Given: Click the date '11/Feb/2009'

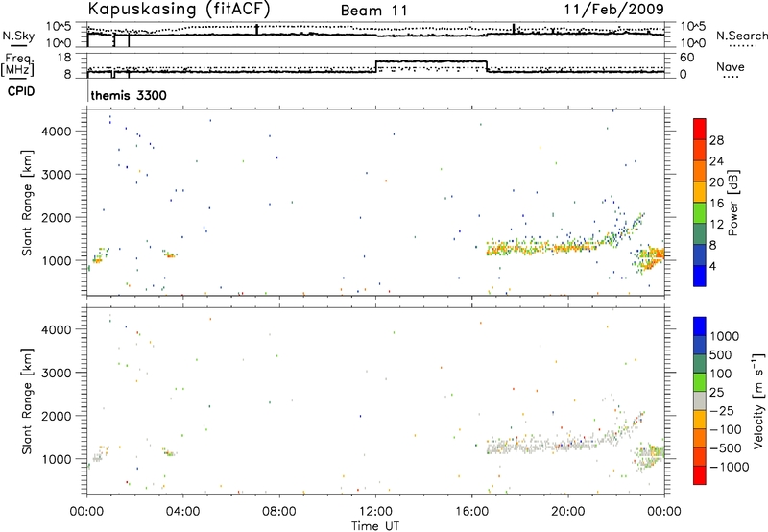Looking at the screenshot, I should [x=613, y=10].
